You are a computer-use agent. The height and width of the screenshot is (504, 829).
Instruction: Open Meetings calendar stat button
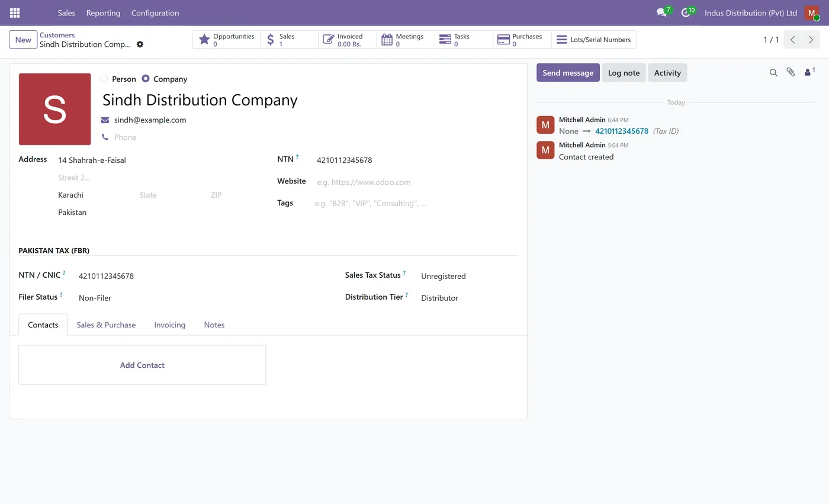(x=405, y=40)
